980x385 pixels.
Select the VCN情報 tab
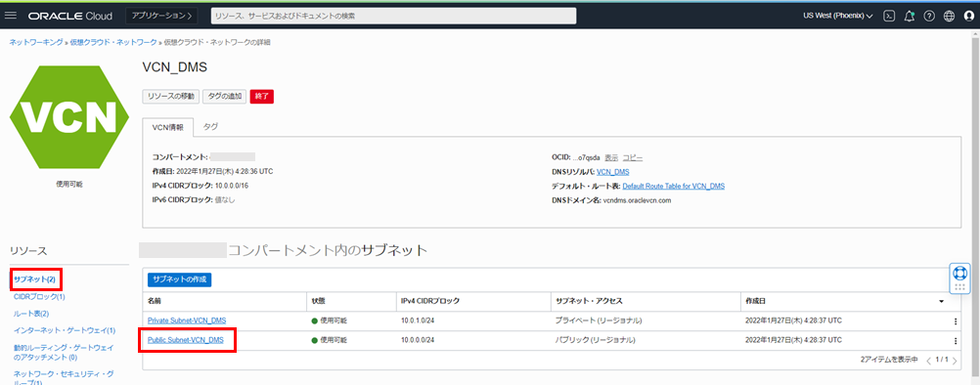coord(168,127)
